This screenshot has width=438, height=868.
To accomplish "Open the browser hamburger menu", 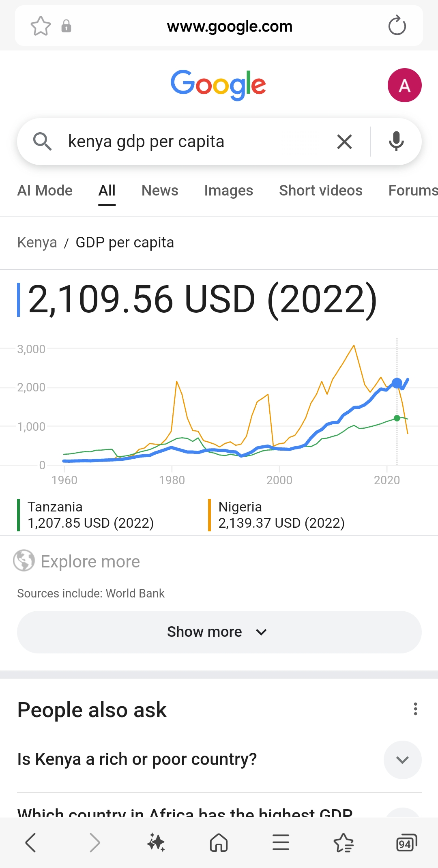I will pyautogui.click(x=281, y=843).
